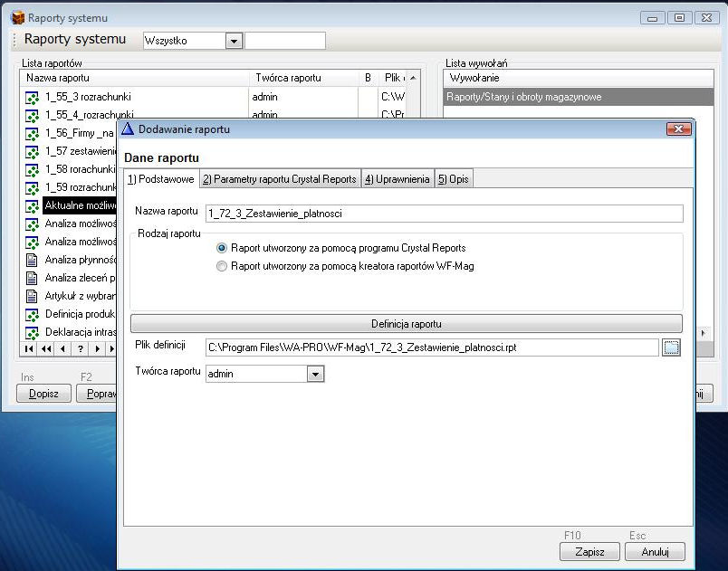728x571 pixels.
Task: Click the Nazwa raportu text field
Action: 444,214
